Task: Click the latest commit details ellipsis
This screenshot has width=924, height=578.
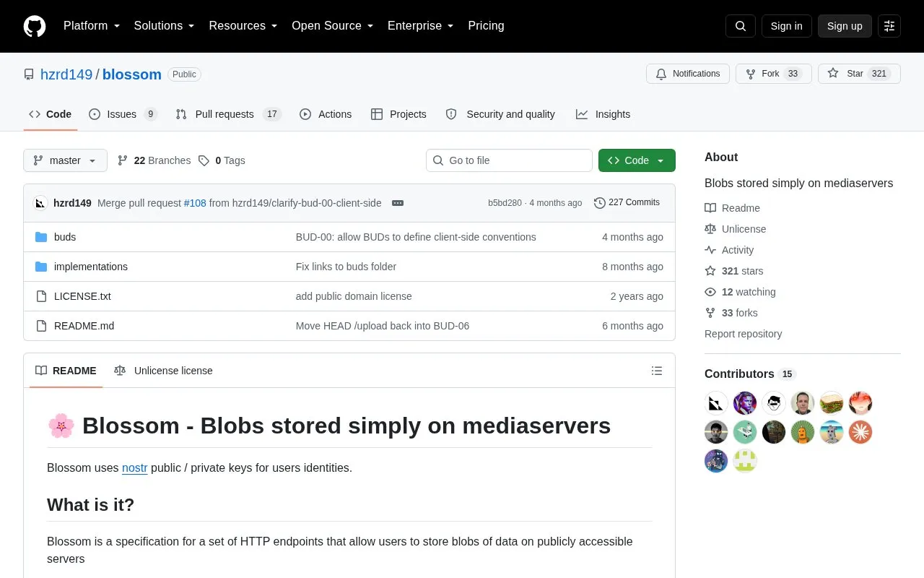Action: 398,203
